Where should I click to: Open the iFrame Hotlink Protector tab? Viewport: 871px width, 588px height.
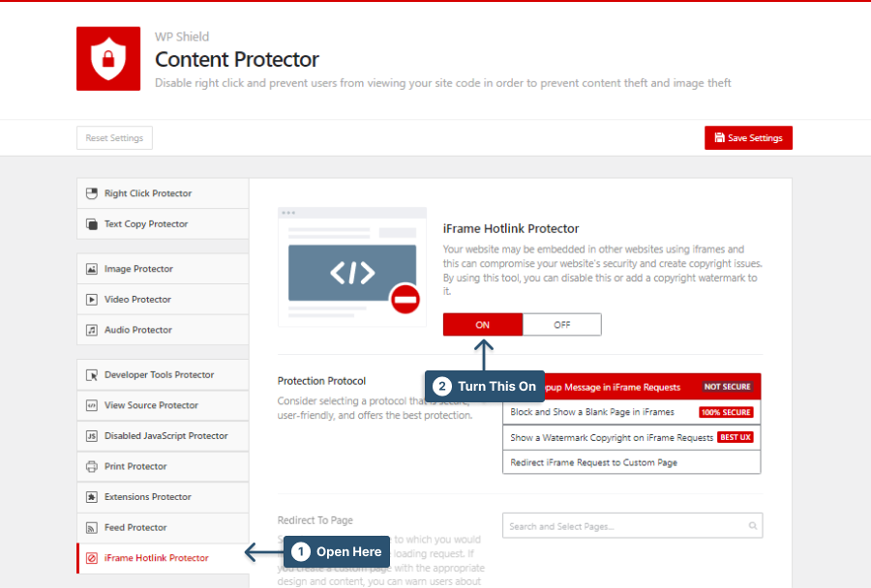(x=163, y=558)
